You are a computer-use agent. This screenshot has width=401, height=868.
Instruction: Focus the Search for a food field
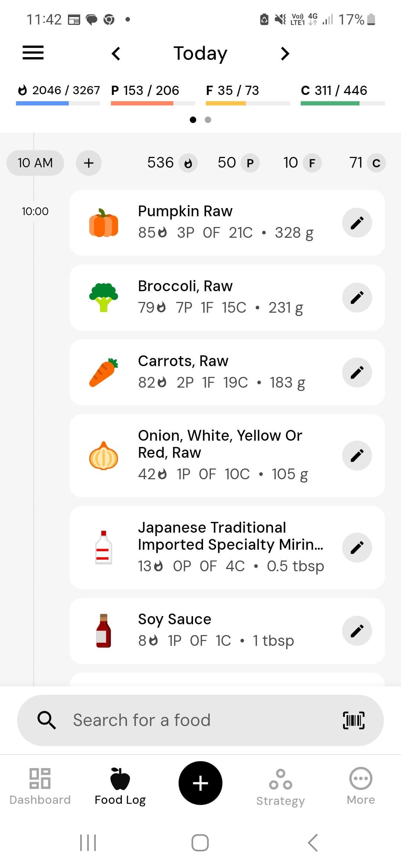[186, 720]
